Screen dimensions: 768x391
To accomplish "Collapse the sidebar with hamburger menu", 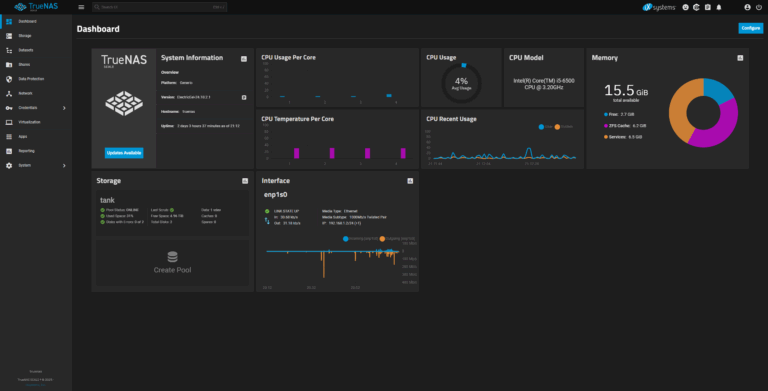I will 81,7.
